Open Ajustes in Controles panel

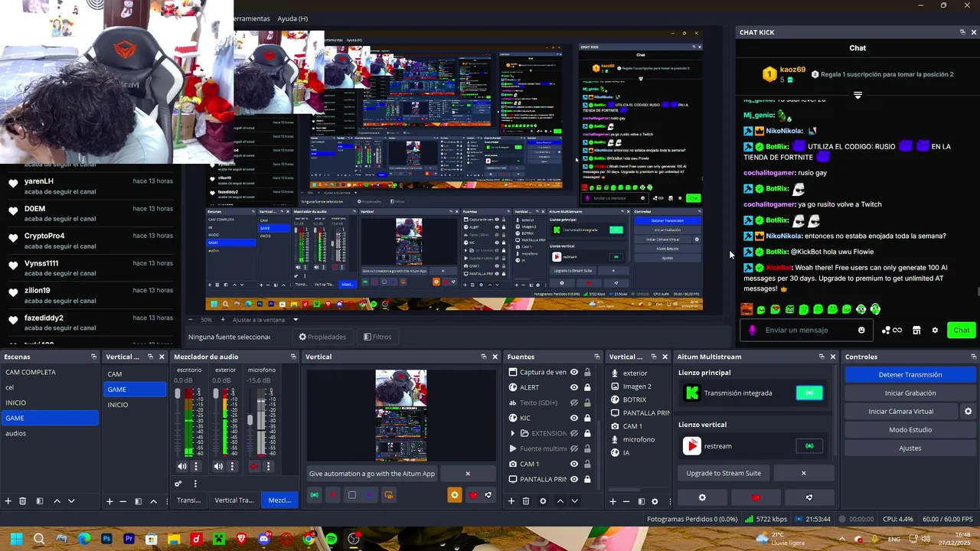[x=910, y=448]
